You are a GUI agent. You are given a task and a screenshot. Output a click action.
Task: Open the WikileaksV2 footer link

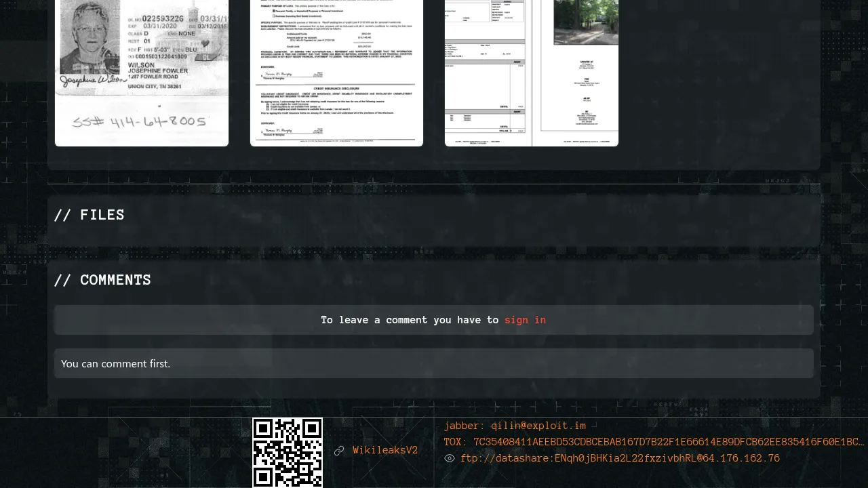385,451
